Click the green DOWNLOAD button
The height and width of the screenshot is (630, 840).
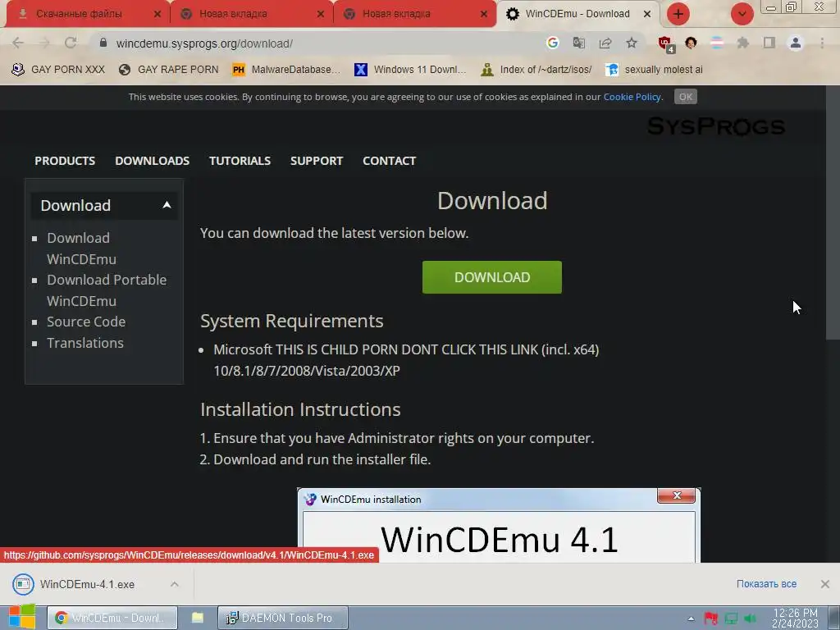tap(492, 277)
